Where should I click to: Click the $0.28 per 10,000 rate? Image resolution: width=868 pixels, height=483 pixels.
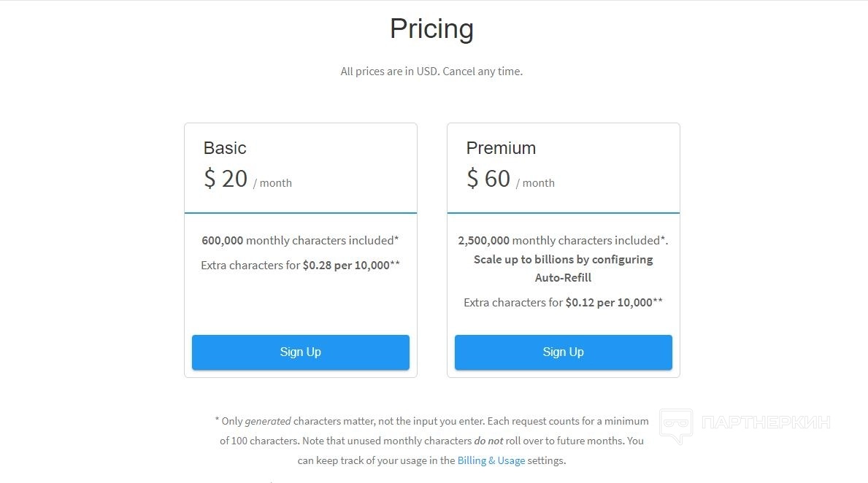pyautogui.click(x=347, y=266)
